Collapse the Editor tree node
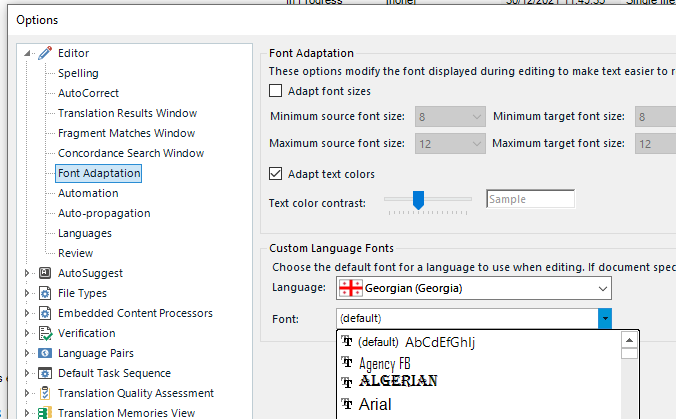676x419 pixels. [27, 53]
